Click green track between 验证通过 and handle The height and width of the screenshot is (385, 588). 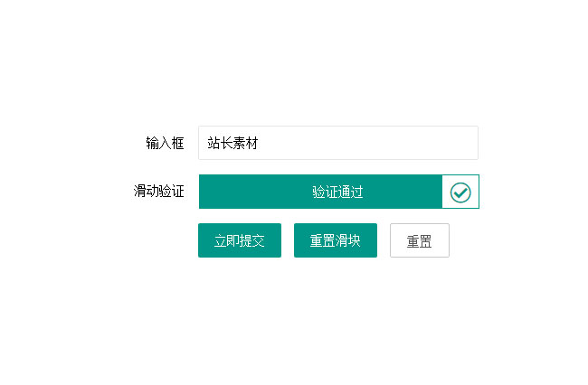(x=403, y=192)
